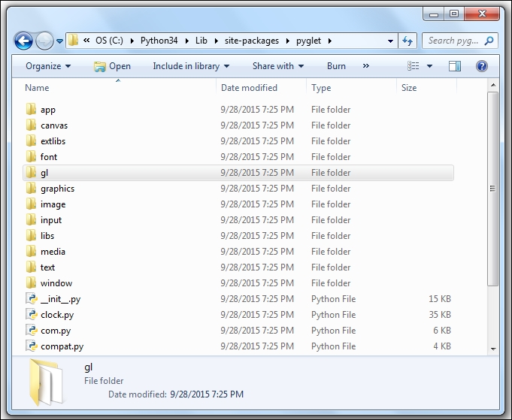Click the grayed Forward arrow button
Image resolution: width=512 pixels, height=420 pixels.
44,41
